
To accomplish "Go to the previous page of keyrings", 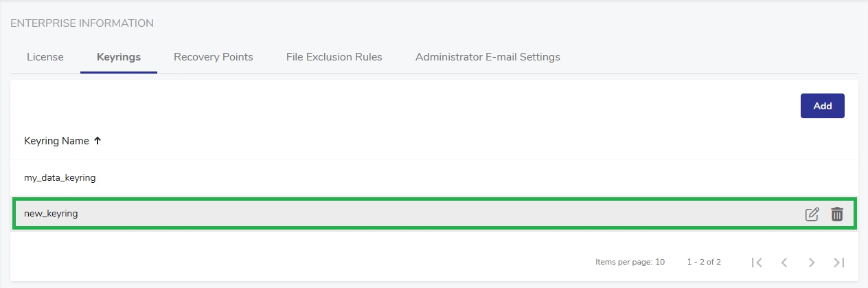I will [x=784, y=262].
